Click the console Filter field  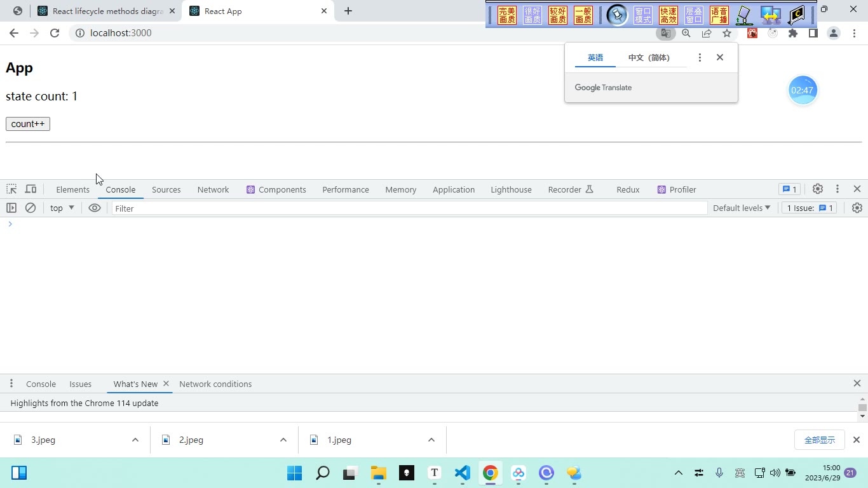(x=409, y=208)
